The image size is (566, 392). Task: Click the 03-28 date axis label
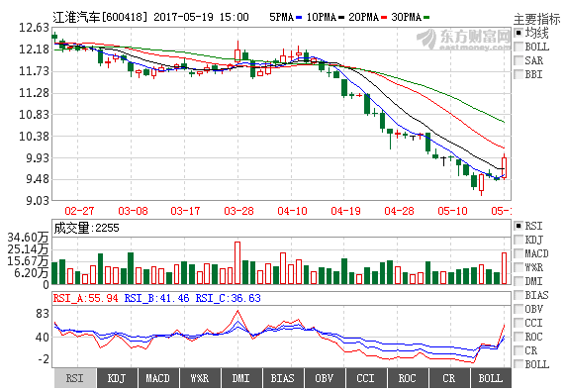tap(238, 211)
